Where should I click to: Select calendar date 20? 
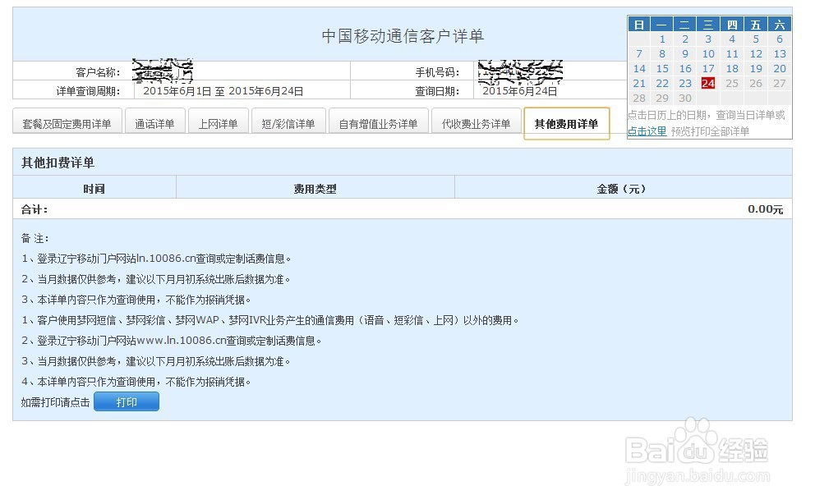click(x=780, y=68)
